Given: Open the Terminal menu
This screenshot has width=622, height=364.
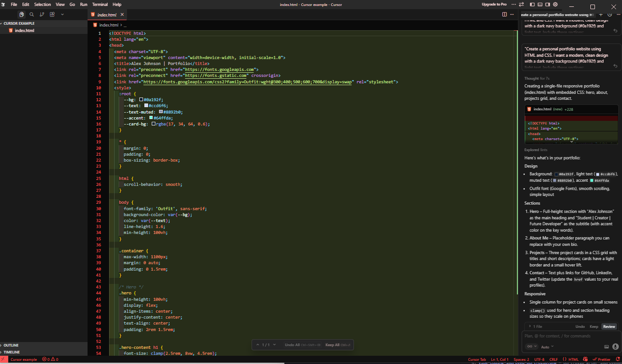Looking at the screenshot, I should click(x=99, y=4).
